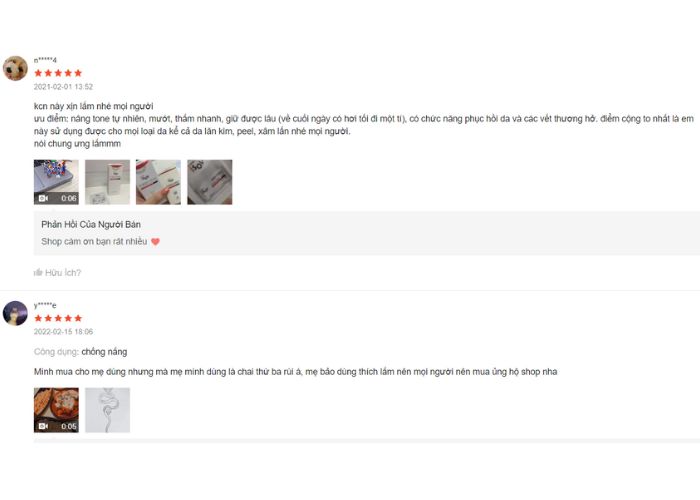This screenshot has height=500, width=700.
Task: Click username n*****4
Action: point(46,60)
